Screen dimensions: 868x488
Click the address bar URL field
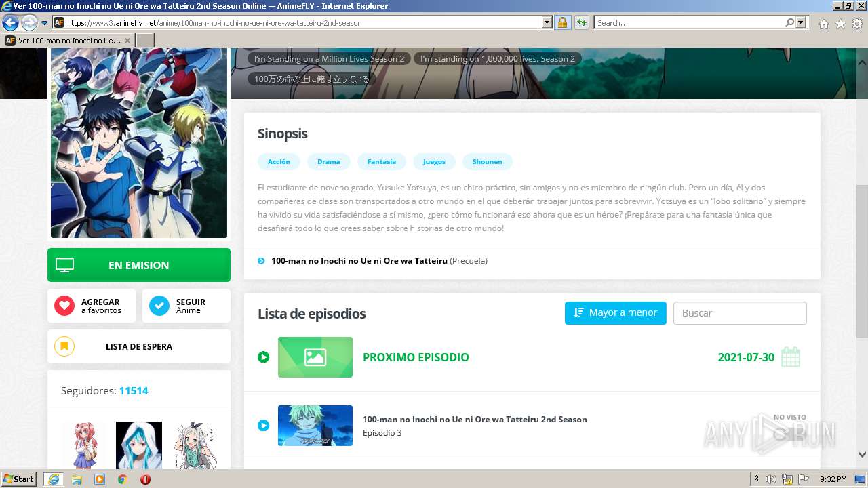pos(303,22)
